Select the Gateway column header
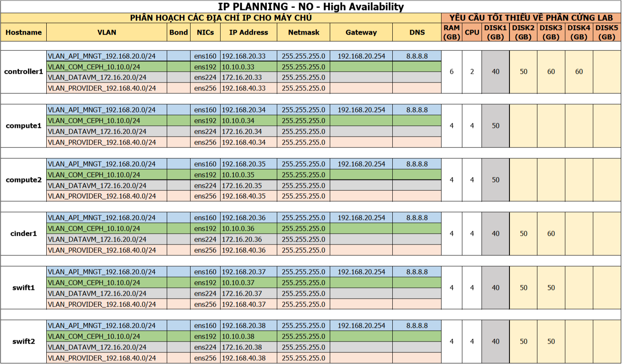 (361, 32)
